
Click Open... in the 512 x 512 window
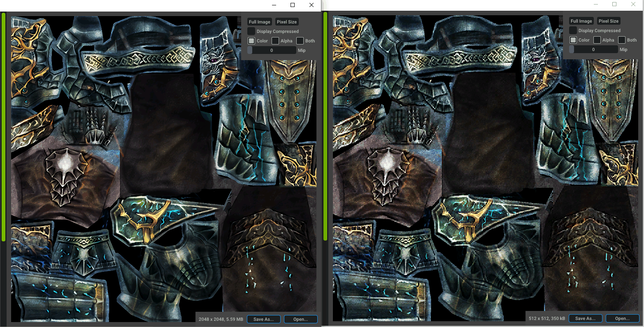pyautogui.click(x=622, y=318)
